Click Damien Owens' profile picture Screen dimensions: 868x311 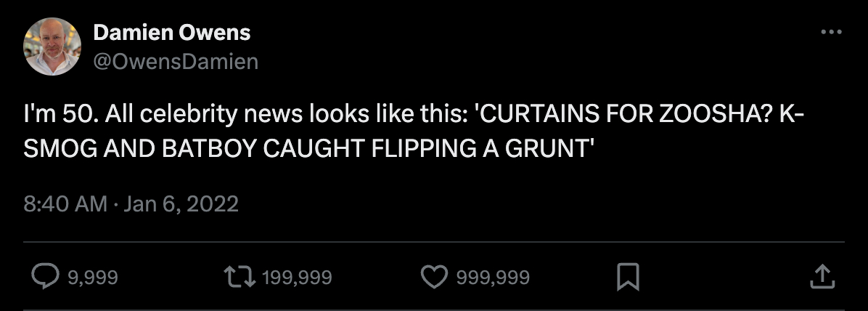[x=52, y=47]
